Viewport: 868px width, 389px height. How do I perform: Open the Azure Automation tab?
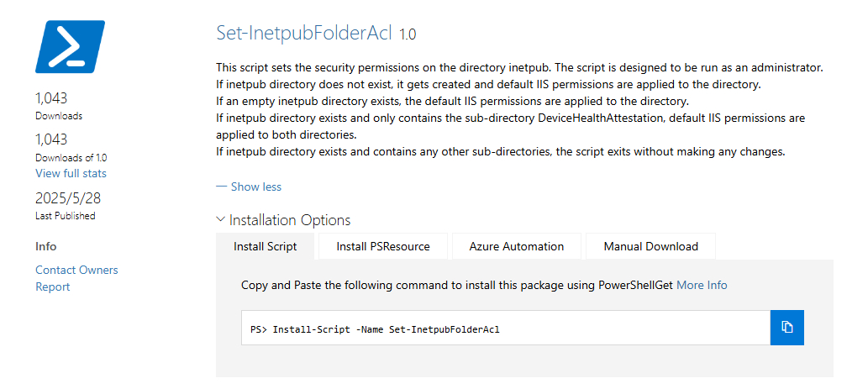[517, 247]
